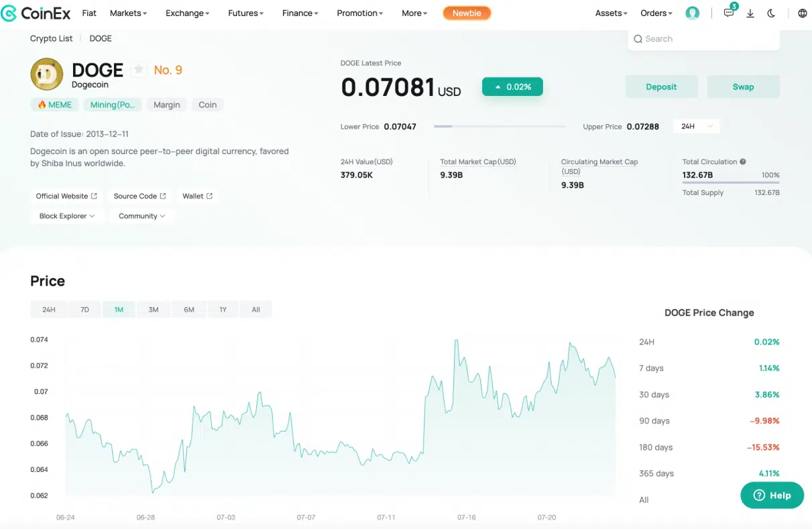Open the 24H price range dropdown
Screen dimensions: 812x529
(x=696, y=126)
